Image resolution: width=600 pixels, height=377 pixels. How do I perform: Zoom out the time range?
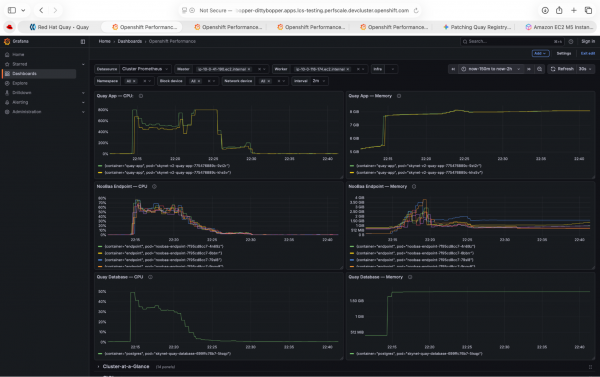click(x=540, y=69)
